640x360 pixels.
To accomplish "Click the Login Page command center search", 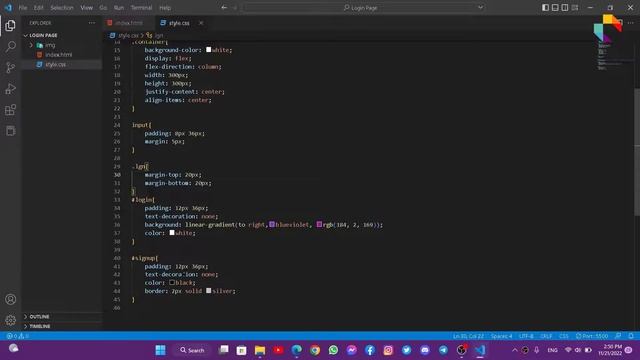I will tap(360, 7).
